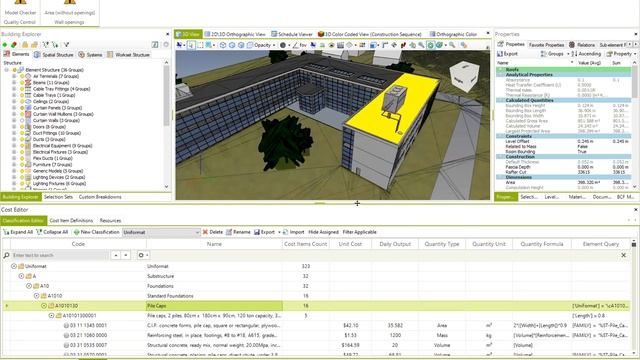
Task: Click Area (without openings) ribbon icon
Action: pos(69,2)
